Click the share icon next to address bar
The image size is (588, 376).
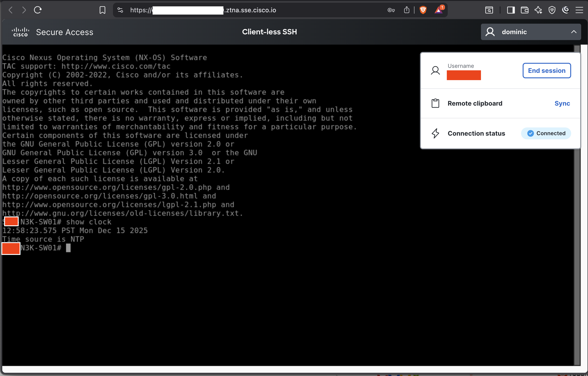point(406,10)
